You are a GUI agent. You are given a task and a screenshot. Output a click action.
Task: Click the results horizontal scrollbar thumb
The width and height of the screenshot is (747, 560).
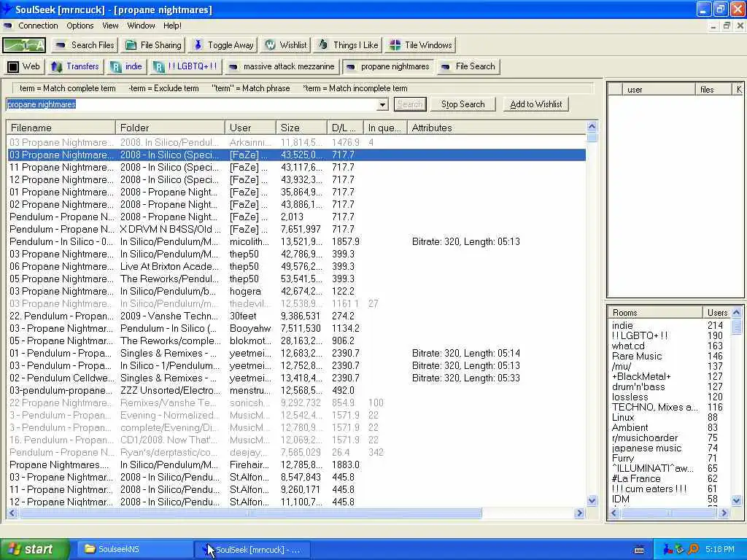click(x=250, y=513)
